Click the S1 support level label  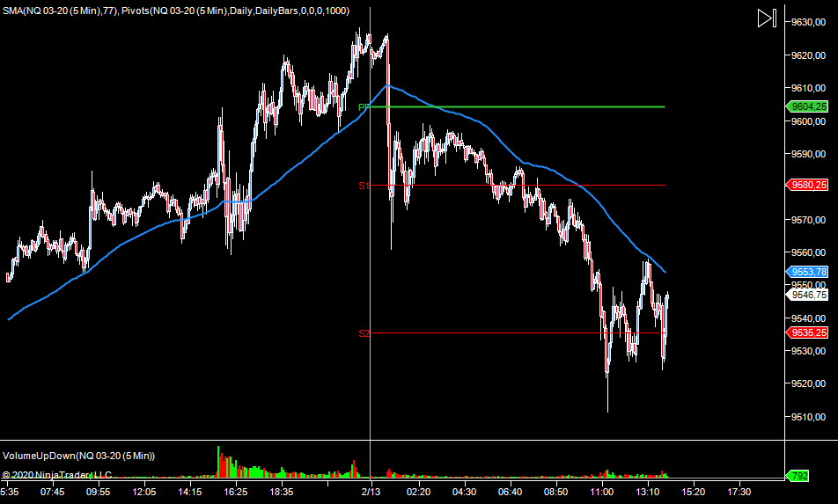click(x=364, y=186)
